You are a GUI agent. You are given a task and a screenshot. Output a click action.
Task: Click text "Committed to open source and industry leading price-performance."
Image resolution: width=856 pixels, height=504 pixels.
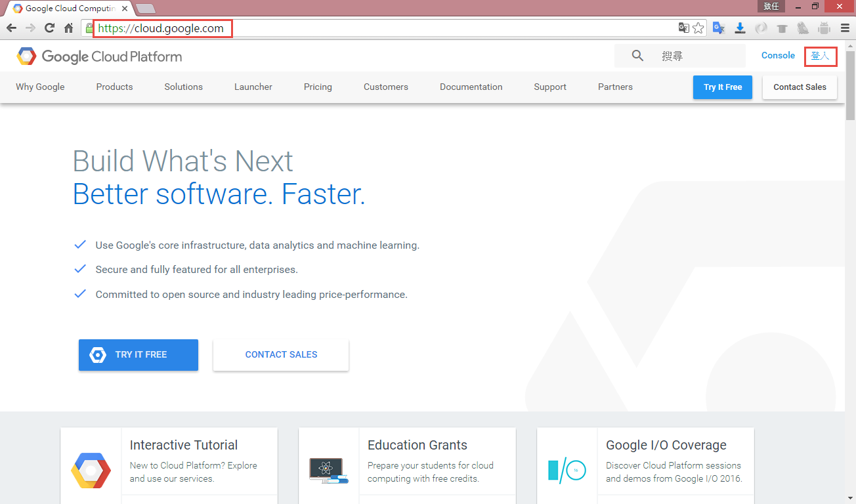click(x=251, y=295)
